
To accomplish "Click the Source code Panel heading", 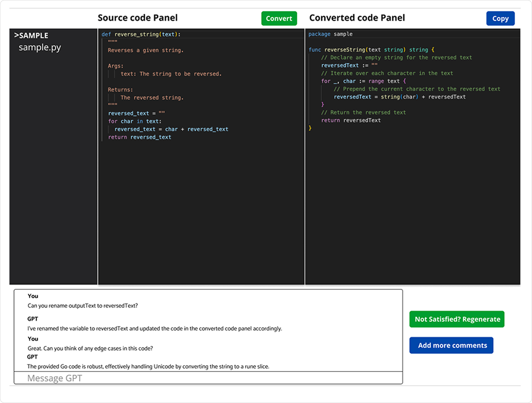I will click(138, 18).
